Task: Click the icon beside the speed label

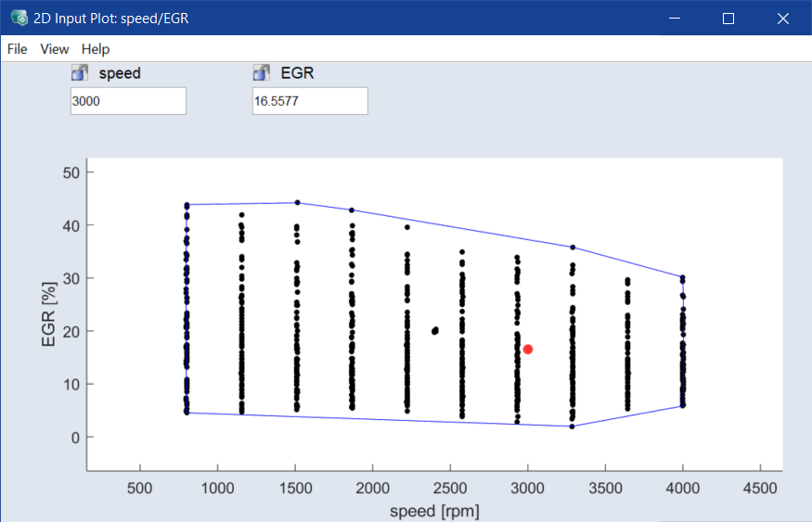Action: (x=79, y=73)
